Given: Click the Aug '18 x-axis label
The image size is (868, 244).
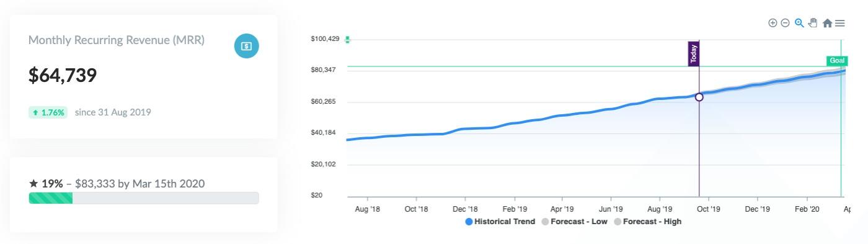Looking at the screenshot, I should [367, 209].
